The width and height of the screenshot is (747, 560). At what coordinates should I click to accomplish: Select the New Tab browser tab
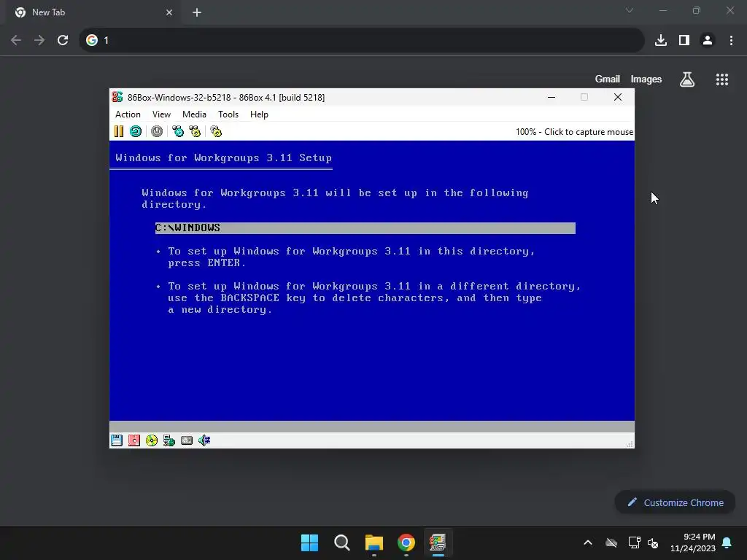click(93, 12)
